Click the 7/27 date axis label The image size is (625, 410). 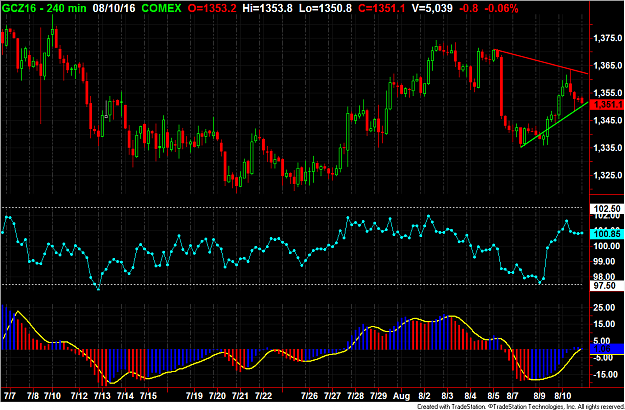(x=332, y=397)
